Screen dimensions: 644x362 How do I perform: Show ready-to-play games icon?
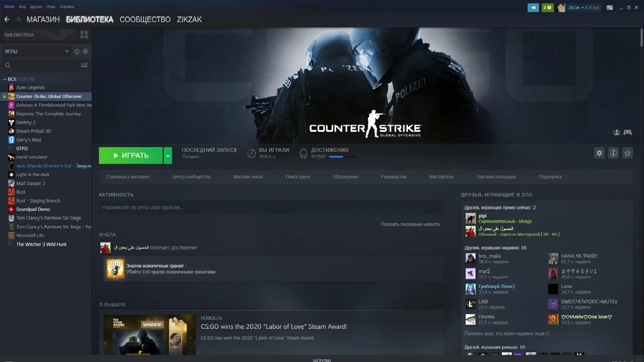86,51
